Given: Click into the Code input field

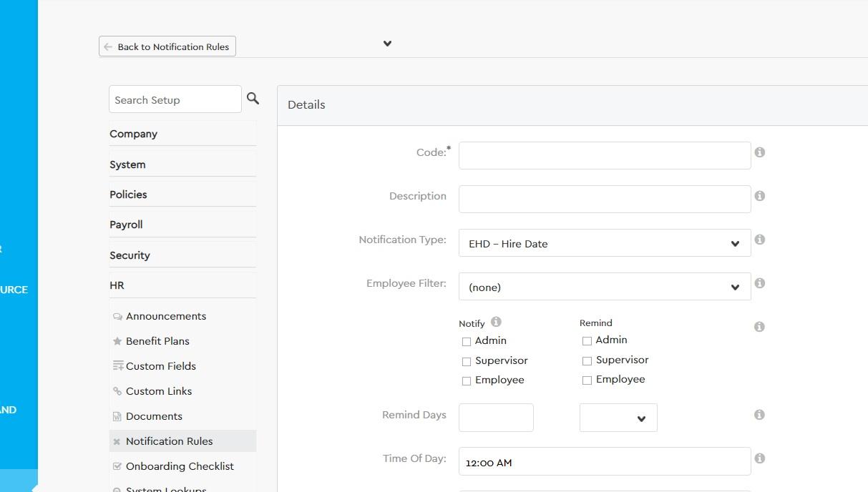Looking at the screenshot, I should pyautogui.click(x=604, y=155).
